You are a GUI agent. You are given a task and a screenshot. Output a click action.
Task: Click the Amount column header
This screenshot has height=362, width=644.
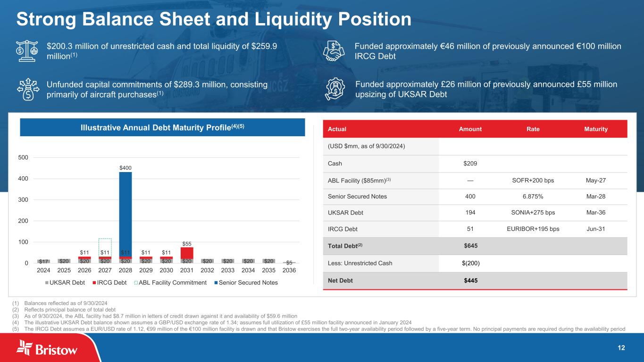tap(470, 129)
